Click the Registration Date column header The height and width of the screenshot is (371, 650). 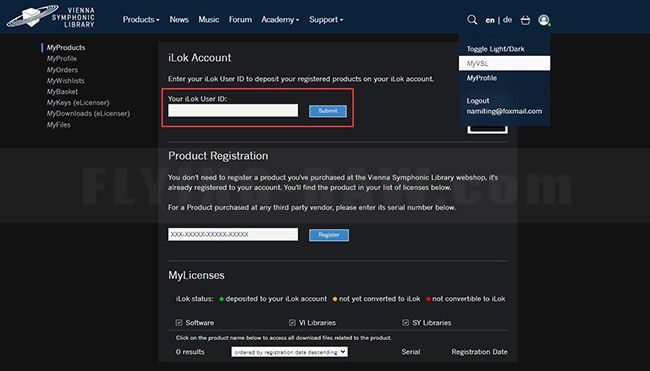pyautogui.click(x=479, y=352)
